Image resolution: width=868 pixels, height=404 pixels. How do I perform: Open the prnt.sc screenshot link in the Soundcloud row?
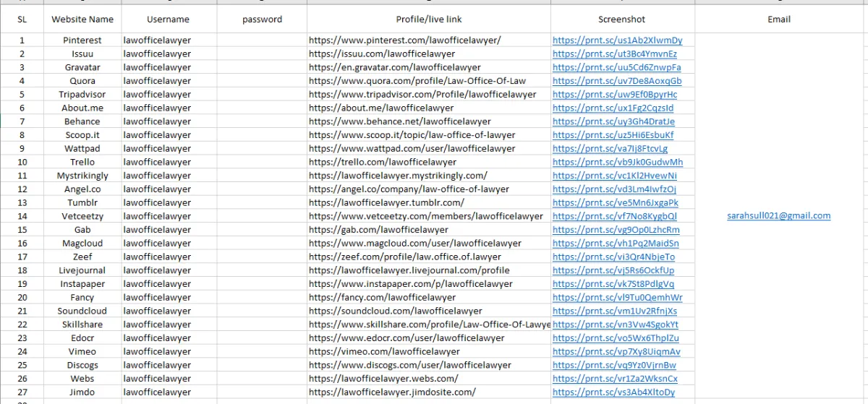click(615, 311)
